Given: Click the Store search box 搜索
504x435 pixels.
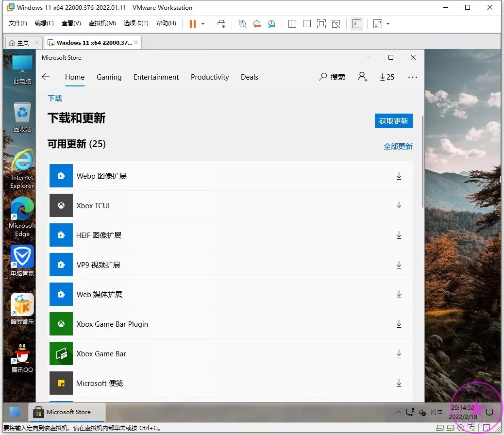Looking at the screenshot, I should 332,77.
